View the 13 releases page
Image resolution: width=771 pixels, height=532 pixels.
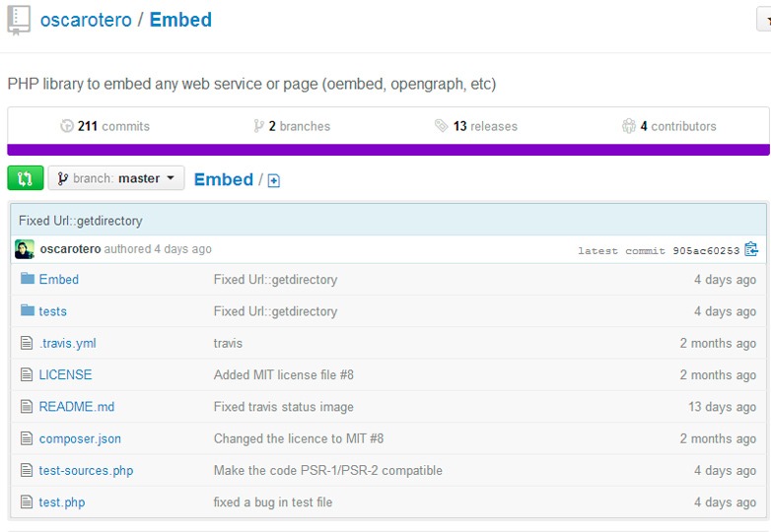(476, 126)
